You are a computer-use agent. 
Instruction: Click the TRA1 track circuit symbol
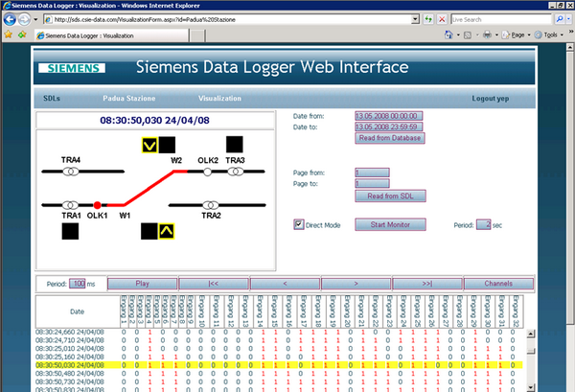(70, 205)
